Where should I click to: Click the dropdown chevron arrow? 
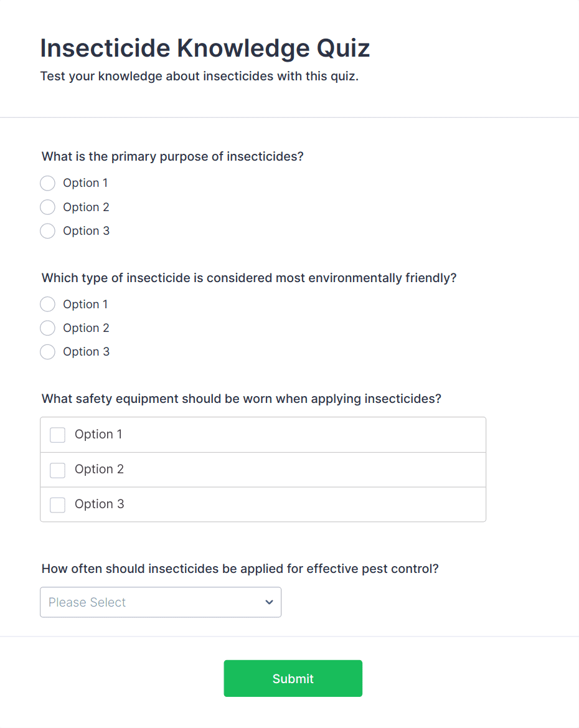pyautogui.click(x=269, y=602)
